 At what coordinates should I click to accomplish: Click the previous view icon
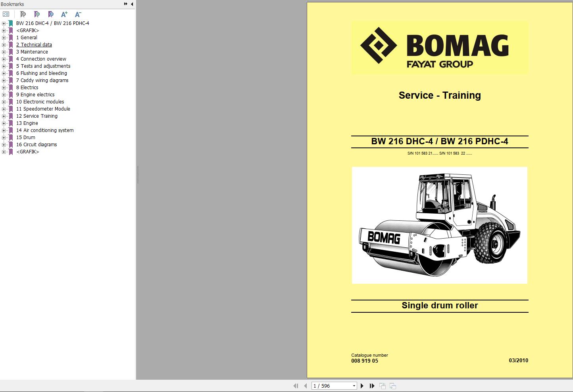(383, 385)
